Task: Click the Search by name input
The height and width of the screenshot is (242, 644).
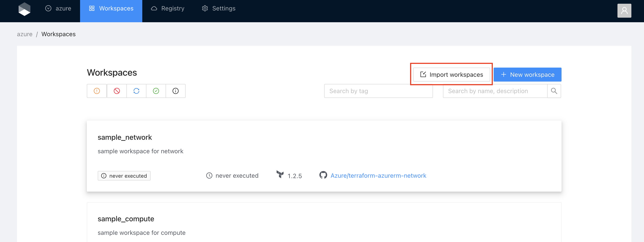Action: click(495, 91)
